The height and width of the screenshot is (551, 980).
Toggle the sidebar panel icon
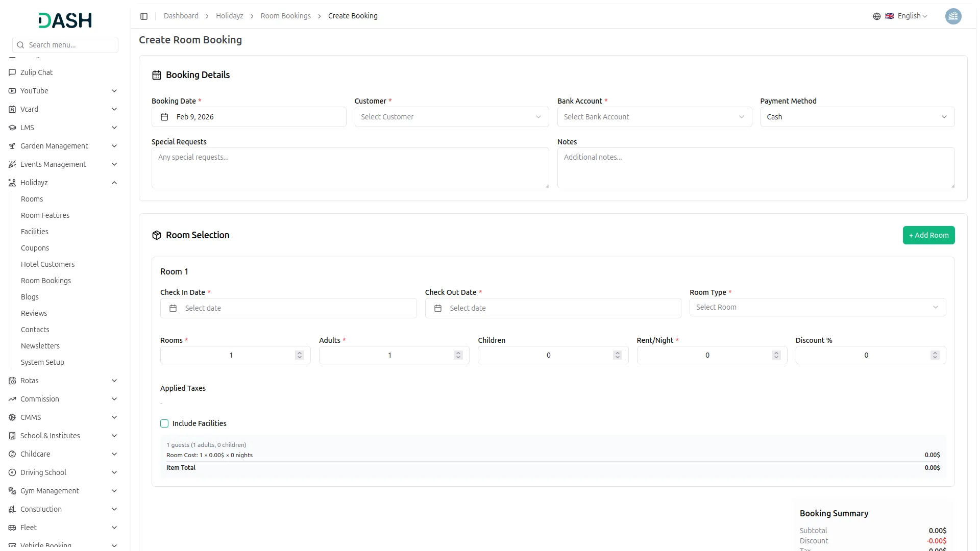pyautogui.click(x=144, y=16)
